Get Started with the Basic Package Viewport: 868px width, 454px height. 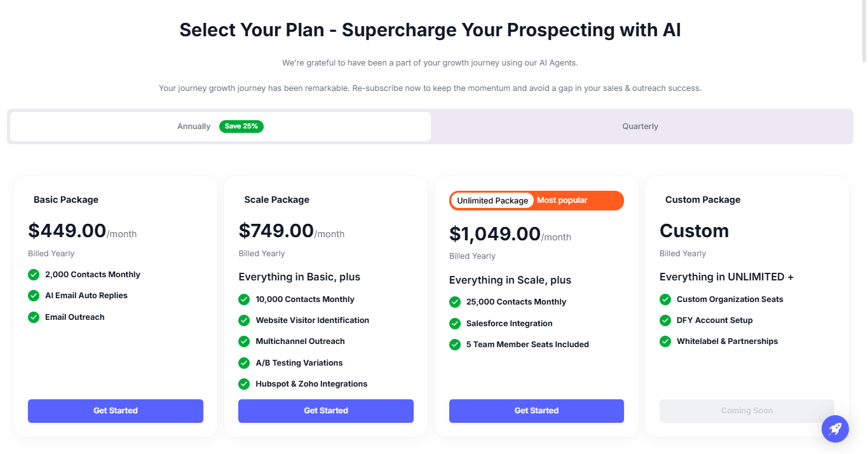click(116, 411)
